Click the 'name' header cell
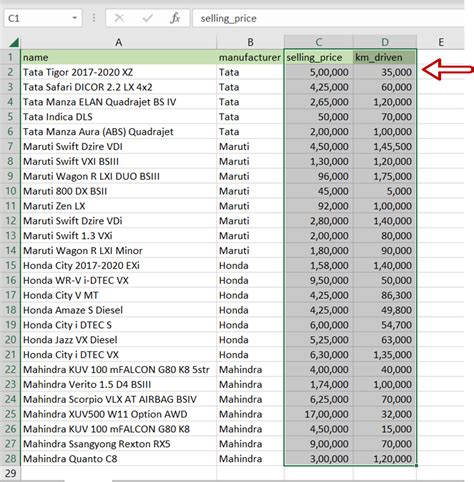This screenshot has width=474, height=482. [x=119, y=57]
